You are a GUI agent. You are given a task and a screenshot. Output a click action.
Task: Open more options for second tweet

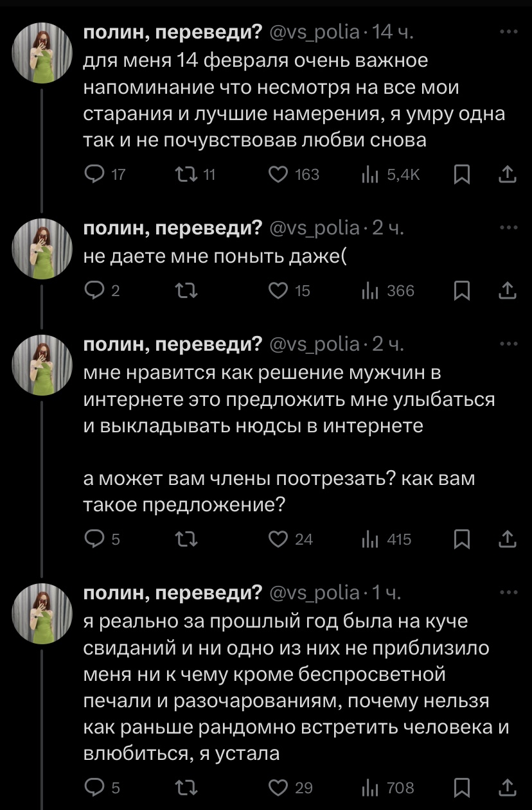click(508, 227)
